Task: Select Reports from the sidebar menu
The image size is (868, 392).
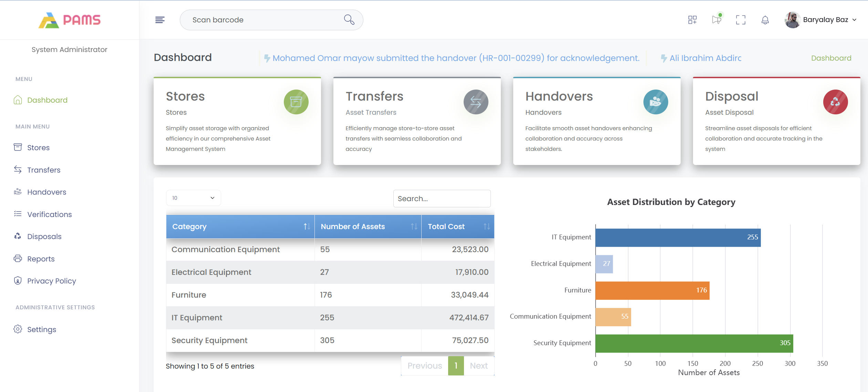Action: pos(41,259)
